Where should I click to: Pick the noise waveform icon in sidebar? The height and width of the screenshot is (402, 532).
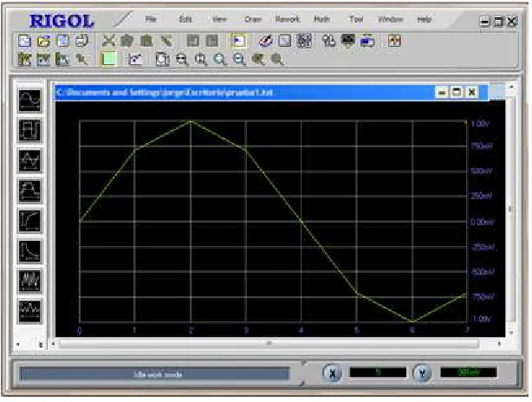(29, 281)
